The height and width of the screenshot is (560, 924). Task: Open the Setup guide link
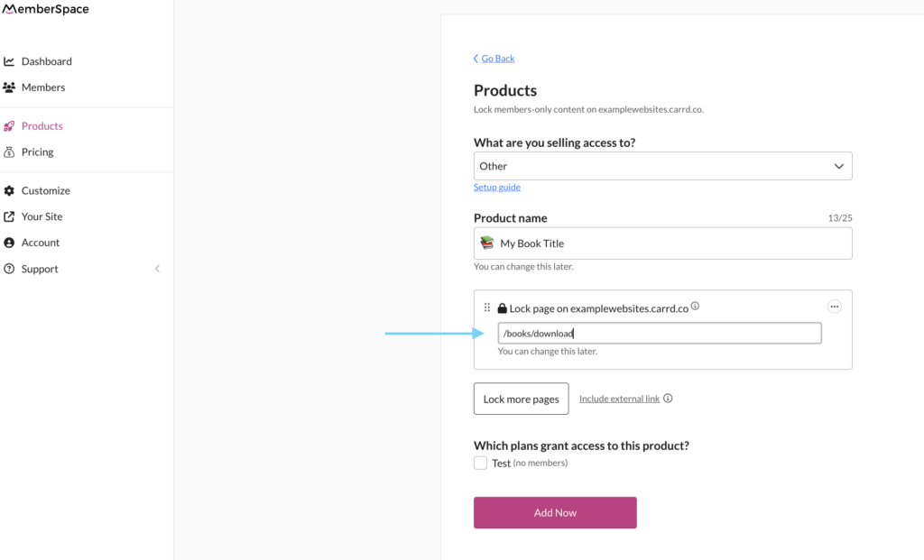[x=496, y=188]
